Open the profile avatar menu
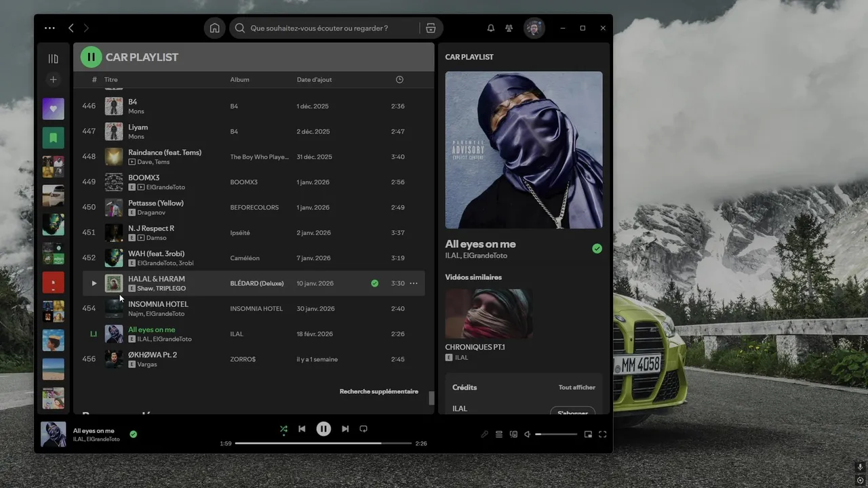This screenshot has height=488, width=868. (534, 28)
